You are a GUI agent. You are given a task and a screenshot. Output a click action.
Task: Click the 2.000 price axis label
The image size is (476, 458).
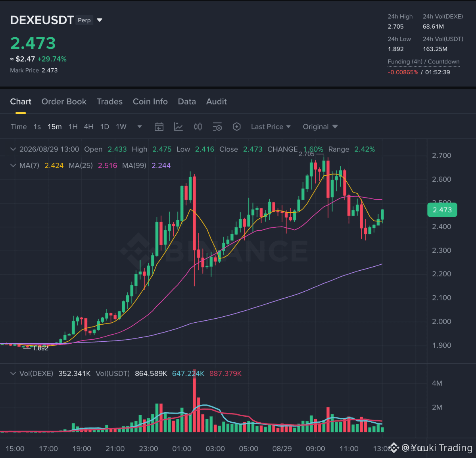click(441, 321)
